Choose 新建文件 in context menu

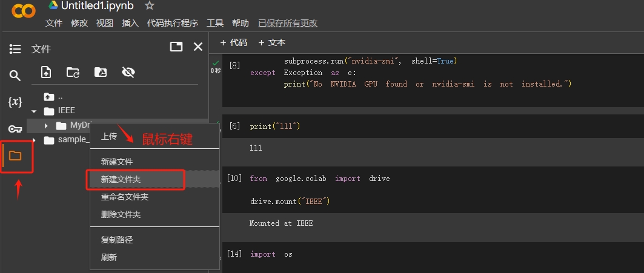click(154, 162)
